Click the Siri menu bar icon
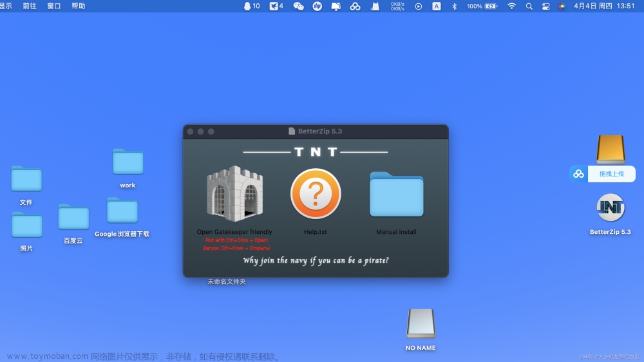This screenshot has height=362, width=644. point(562,6)
